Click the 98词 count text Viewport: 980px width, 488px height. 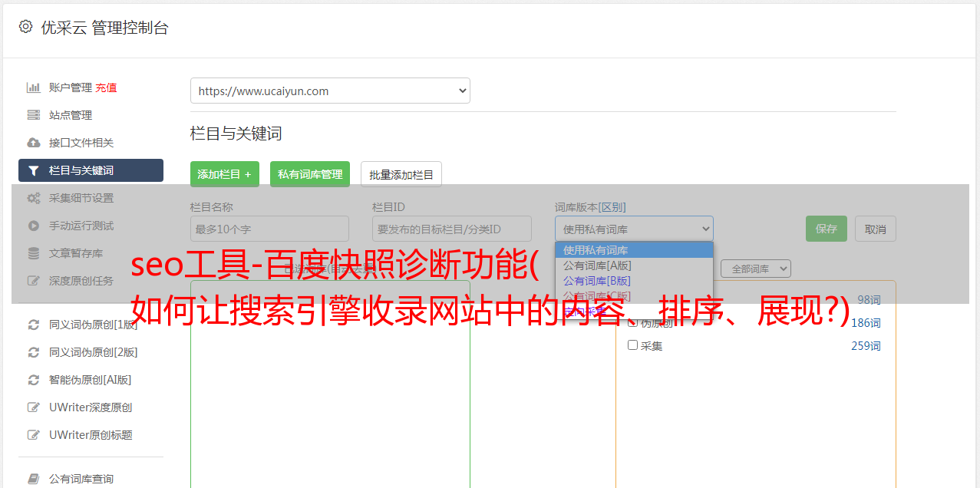click(869, 300)
